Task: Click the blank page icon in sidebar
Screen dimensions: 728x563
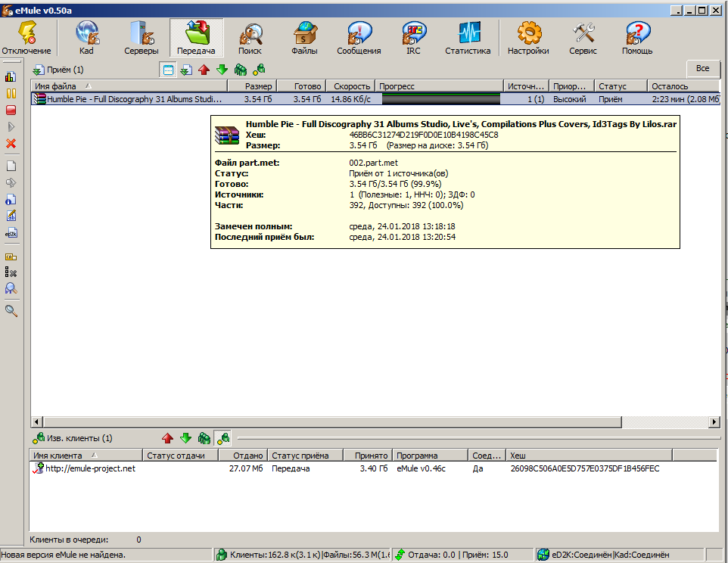Action: coord(11,166)
